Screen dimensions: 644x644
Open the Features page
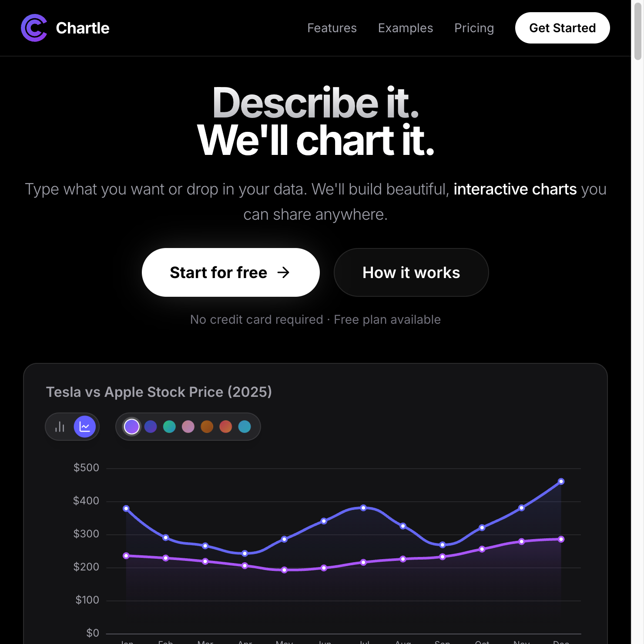coord(332,28)
